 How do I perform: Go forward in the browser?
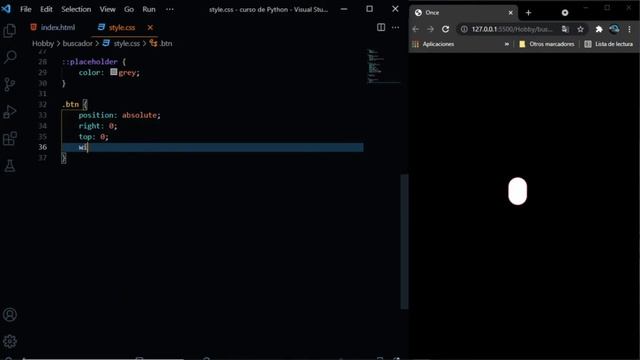[430, 29]
